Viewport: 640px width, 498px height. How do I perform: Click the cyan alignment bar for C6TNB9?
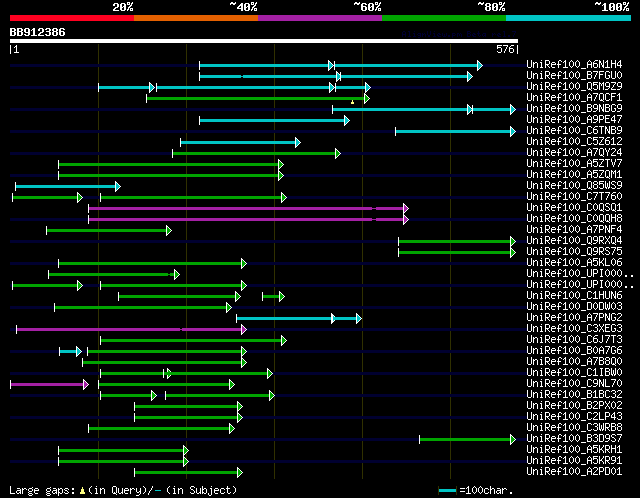pos(456,131)
